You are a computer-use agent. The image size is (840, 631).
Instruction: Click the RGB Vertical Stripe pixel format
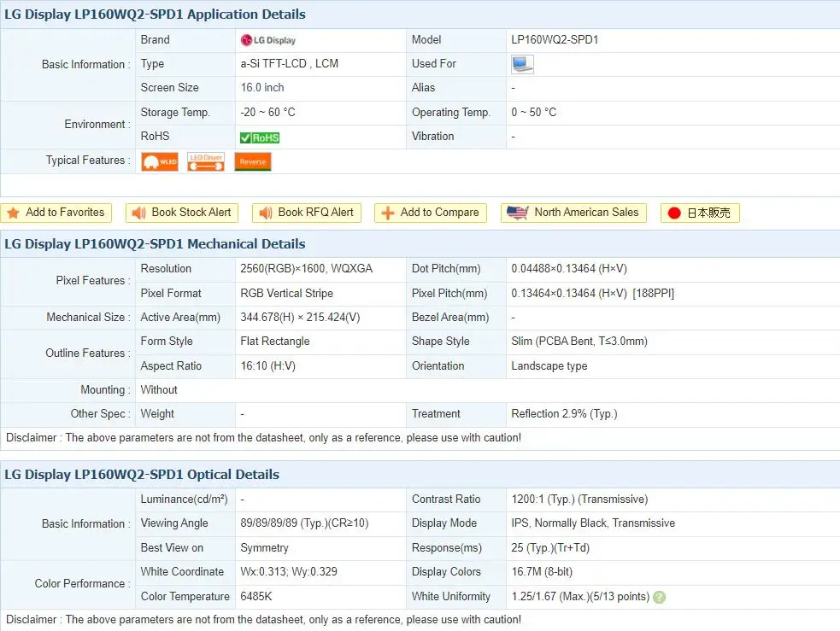pyautogui.click(x=286, y=293)
